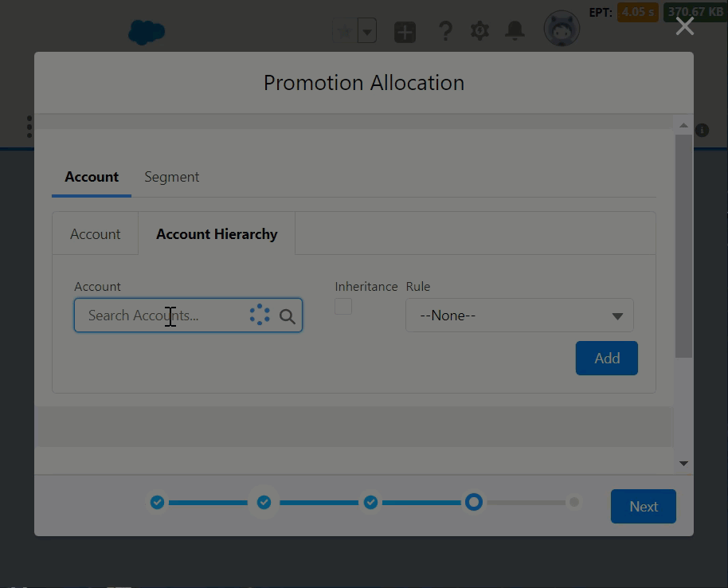728x588 pixels.
Task: Open the setup gear icon
Action: pyautogui.click(x=479, y=31)
